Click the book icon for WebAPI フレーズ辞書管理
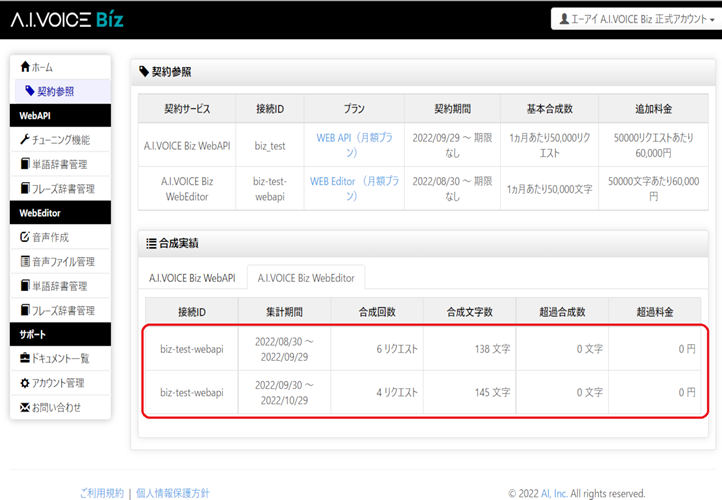The image size is (722, 500). tap(25, 188)
